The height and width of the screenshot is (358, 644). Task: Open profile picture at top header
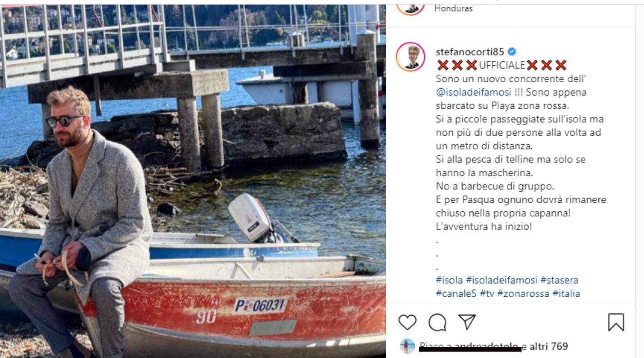410,7
